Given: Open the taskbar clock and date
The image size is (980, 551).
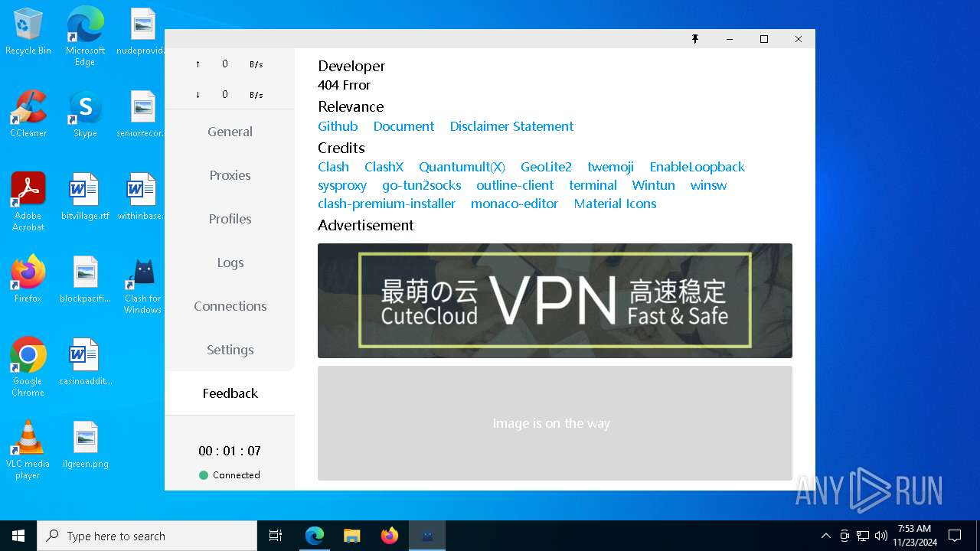Looking at the screenshot, I should pyautogui.click(x=914, y=536).
